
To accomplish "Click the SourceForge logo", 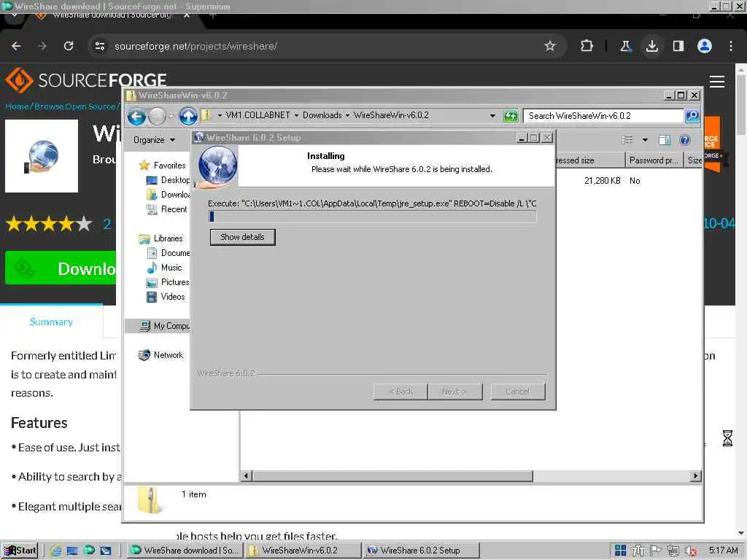I will [x=86, y=80].
